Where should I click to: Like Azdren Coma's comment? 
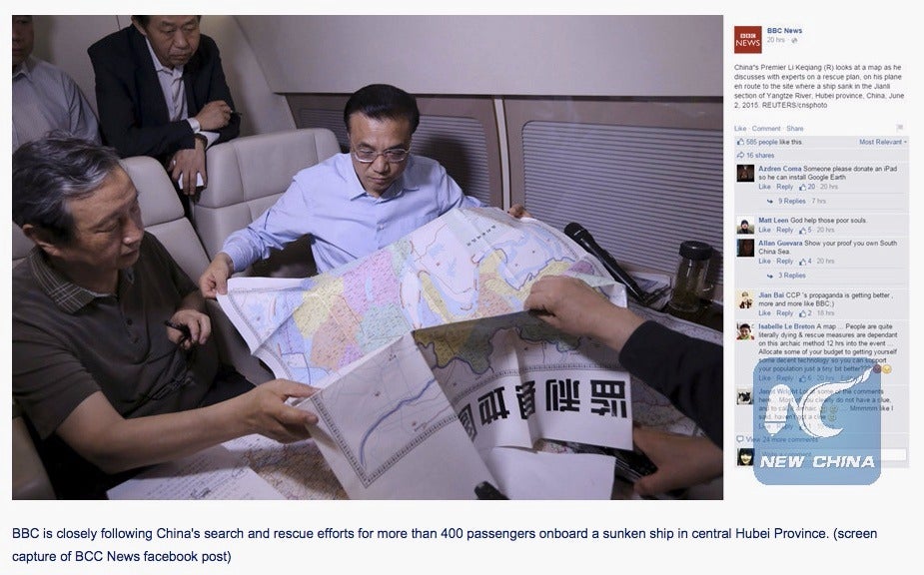(x=764, y=187)
